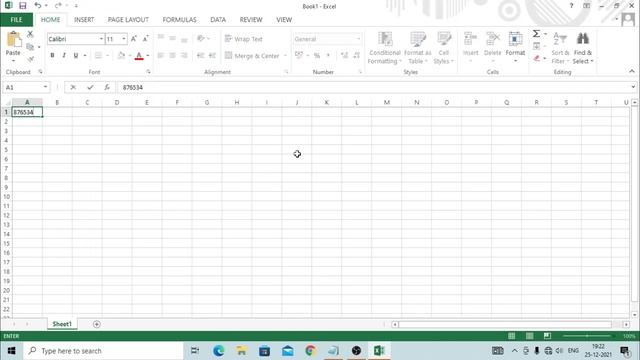Screen dimensions: 640x360
Task: Open Cell Styles gallery
Action: pos(444,48)
